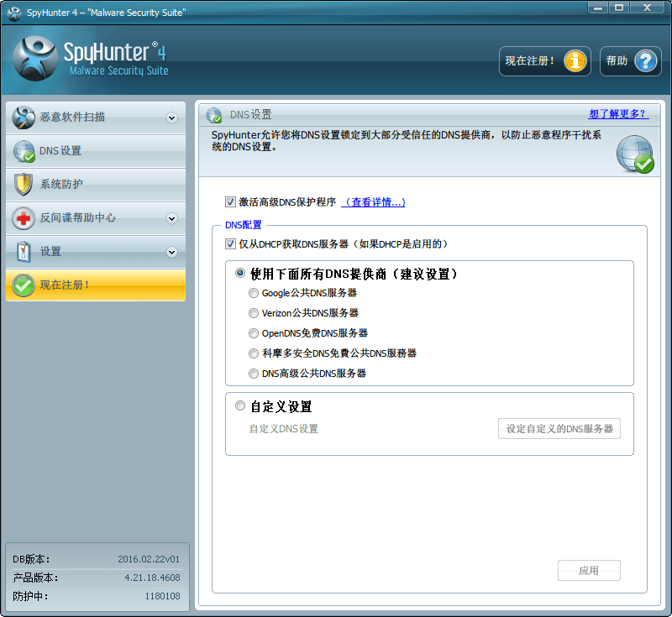
Task: Click the yellow info icon for registration
Action: (576, 61)
